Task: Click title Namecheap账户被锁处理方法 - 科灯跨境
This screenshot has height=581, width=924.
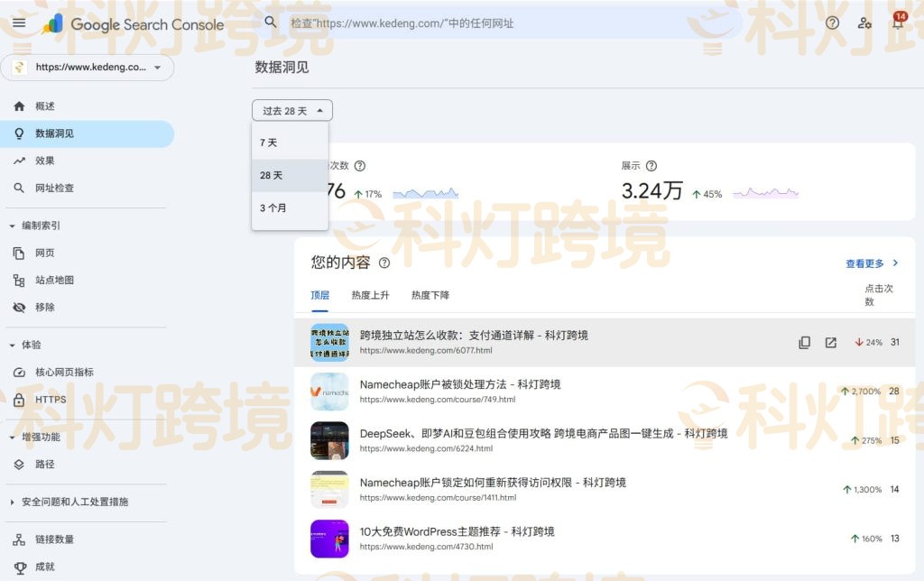Action: (460, 384)
